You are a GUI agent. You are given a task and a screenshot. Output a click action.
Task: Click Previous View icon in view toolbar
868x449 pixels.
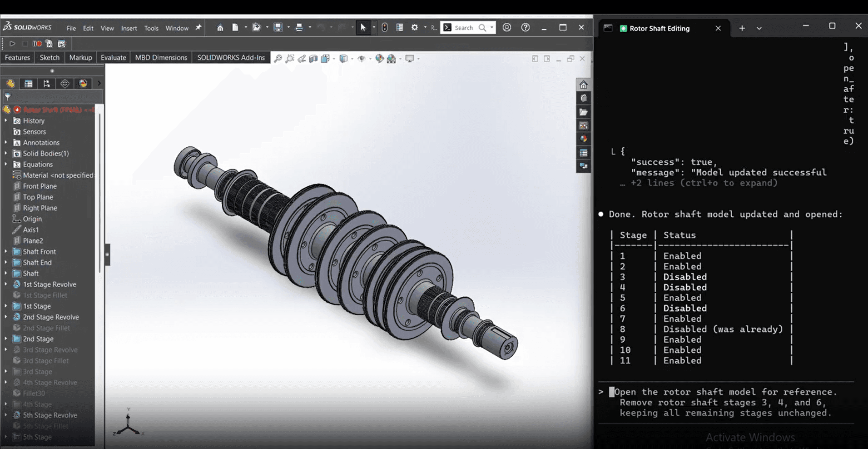(x=302, y=59)
